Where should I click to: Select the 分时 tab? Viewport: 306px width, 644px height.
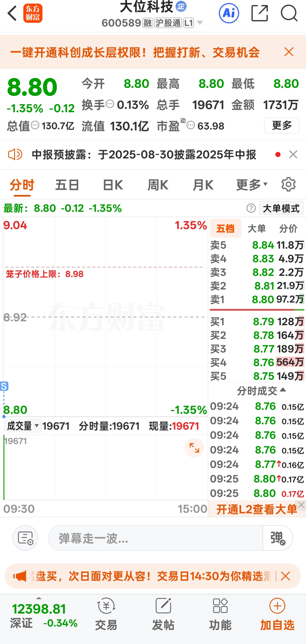click(22, 186)
